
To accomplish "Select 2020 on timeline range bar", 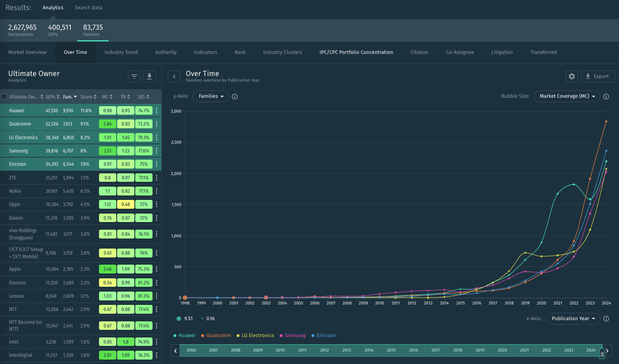I will (x=502, y=350).
